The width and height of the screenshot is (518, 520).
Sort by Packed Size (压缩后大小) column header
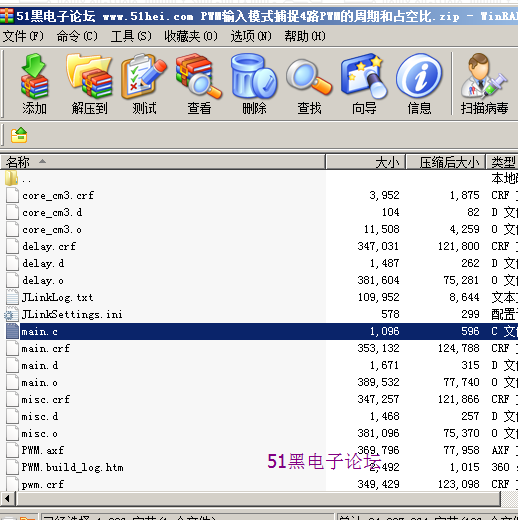[446, 162]
